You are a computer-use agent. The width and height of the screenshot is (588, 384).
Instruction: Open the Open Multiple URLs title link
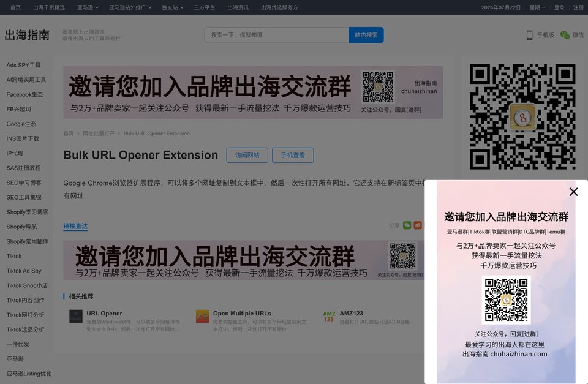pos(243,313)
